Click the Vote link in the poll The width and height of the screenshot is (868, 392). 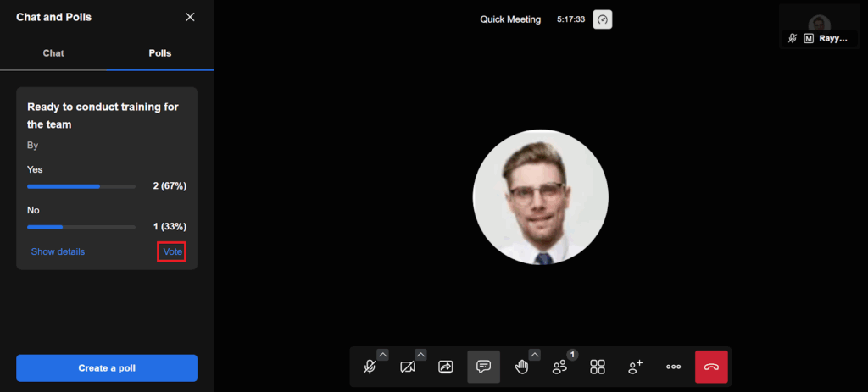172,251
